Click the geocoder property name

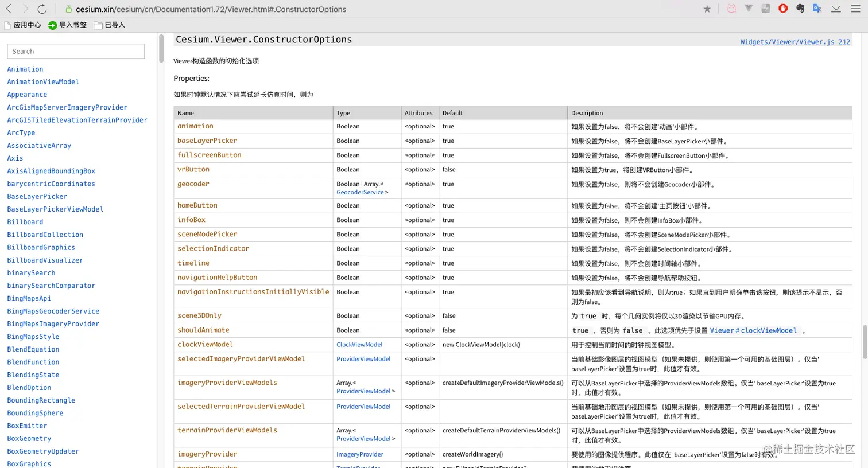tap(193, 184)
